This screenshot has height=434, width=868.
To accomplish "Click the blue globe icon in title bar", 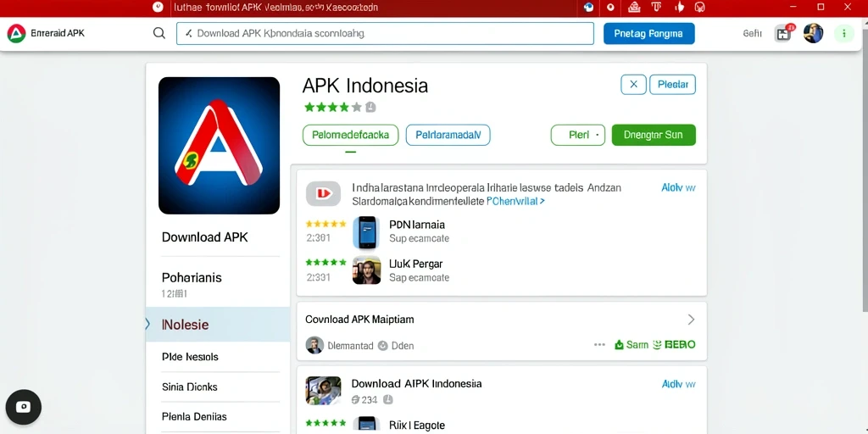I will pos(588,7).
